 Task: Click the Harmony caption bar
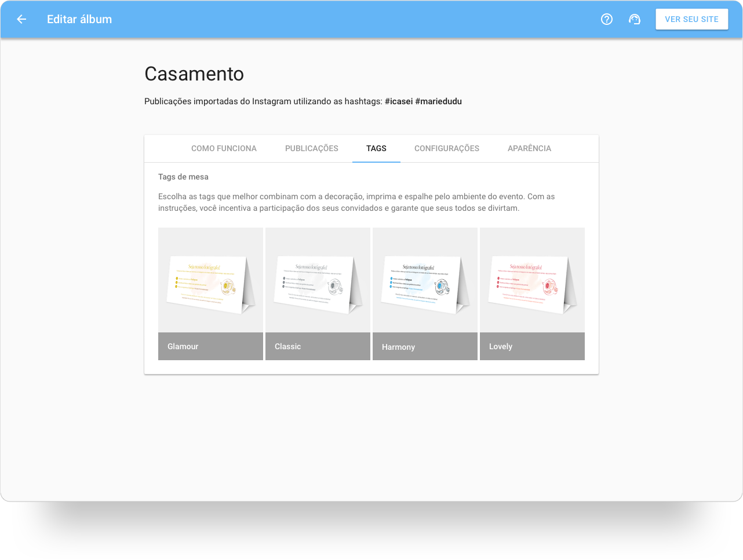point(425,346)
